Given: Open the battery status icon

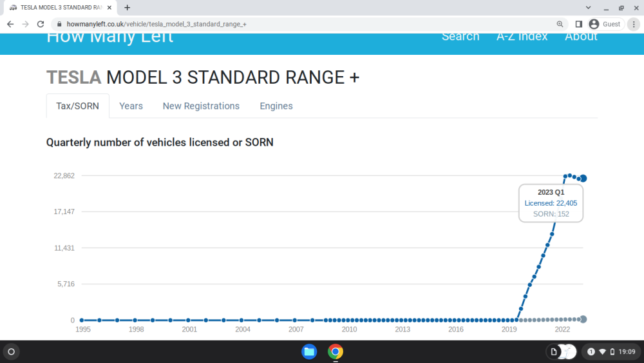Looking at the screenshot, I should coord(612,352).
